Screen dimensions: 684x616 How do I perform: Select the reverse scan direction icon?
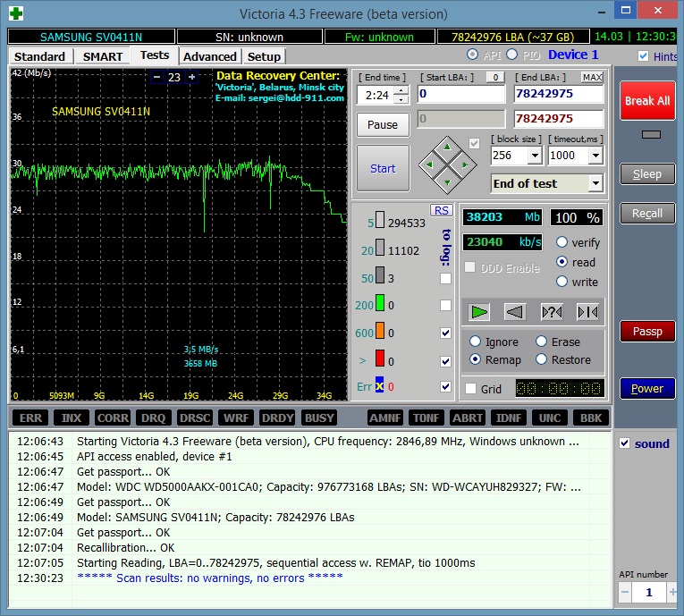[x=514, y=311]
